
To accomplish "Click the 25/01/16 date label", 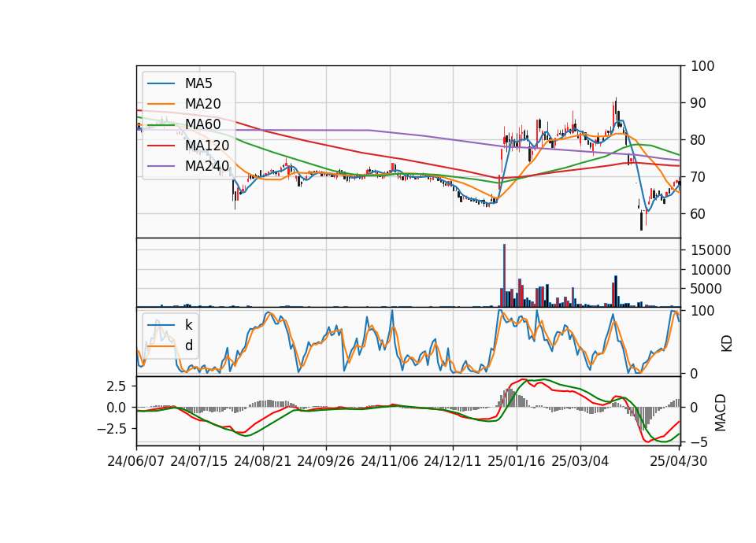I will tap(517, 461).
